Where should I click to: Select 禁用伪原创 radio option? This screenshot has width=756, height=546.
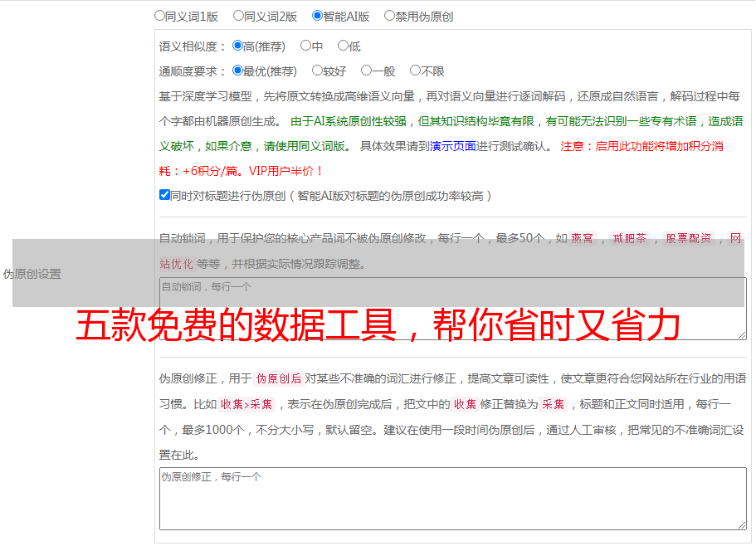[x=389, y=16]
